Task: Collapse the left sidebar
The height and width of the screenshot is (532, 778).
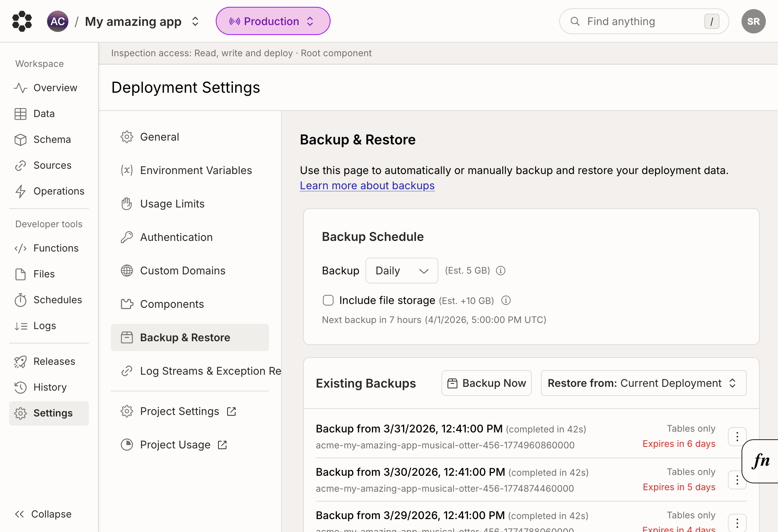Action: [x=43, y=514]
